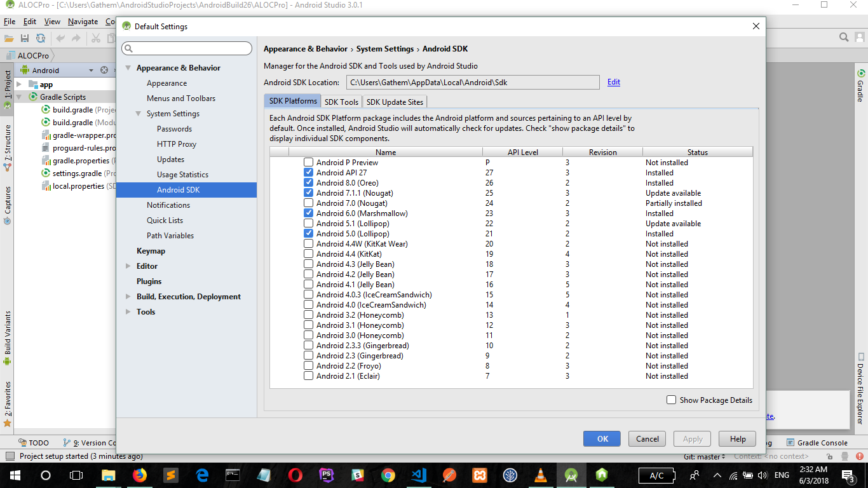Click the Save All toolbar icon
Image resolution: width=868 pixels, height=488 pixels.
[x=25, y=38]
